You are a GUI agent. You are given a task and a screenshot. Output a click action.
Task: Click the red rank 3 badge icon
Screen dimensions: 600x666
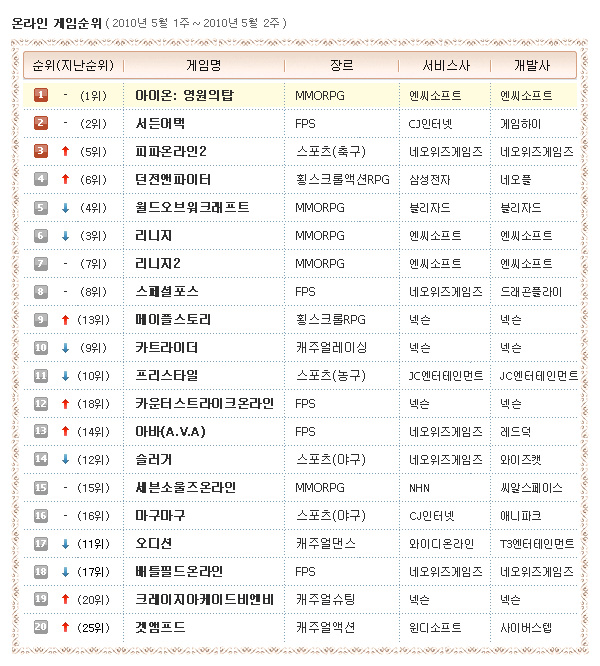[x=41, y=151]
